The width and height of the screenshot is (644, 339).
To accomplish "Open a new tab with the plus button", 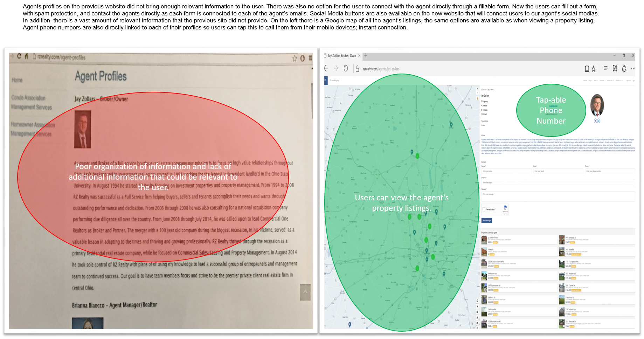I will [366, 55].
